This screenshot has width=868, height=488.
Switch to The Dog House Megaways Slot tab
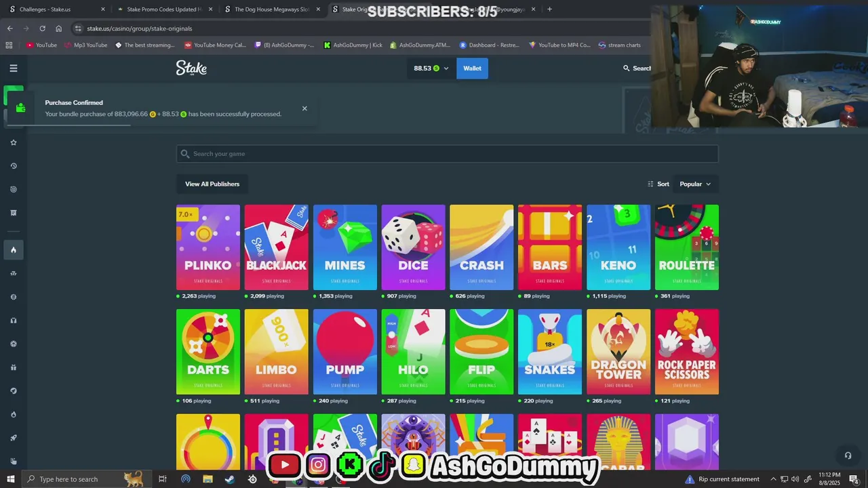[x=271, y=9]
